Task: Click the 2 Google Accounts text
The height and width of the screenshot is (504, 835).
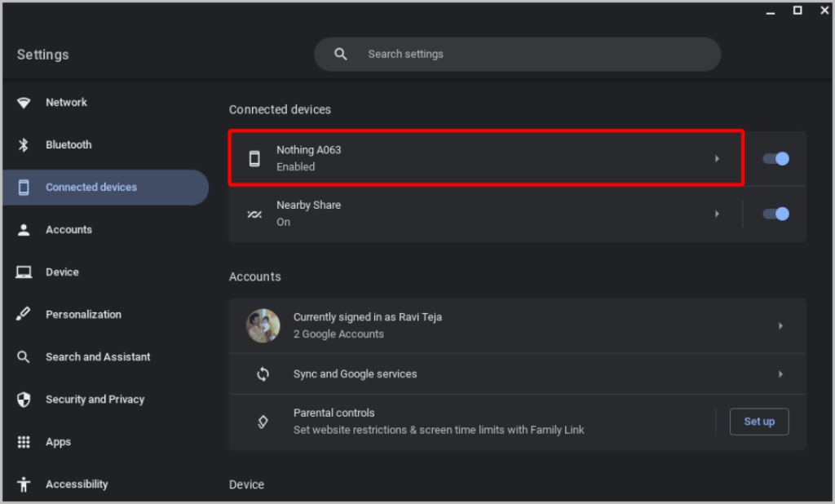Action: pyautogui.click(x=338, y=334)
